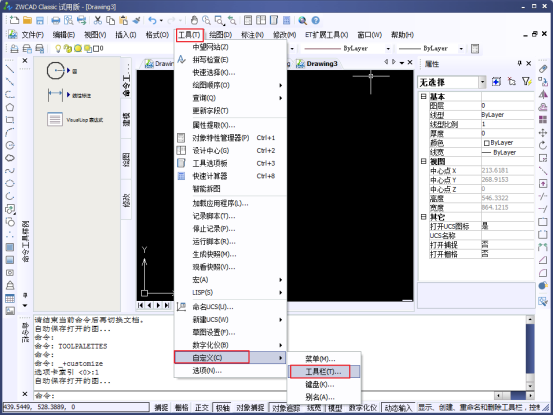Click 快速选择(K)... menu item
Viewport: 553px width, 416px height.
click(231, 73)
